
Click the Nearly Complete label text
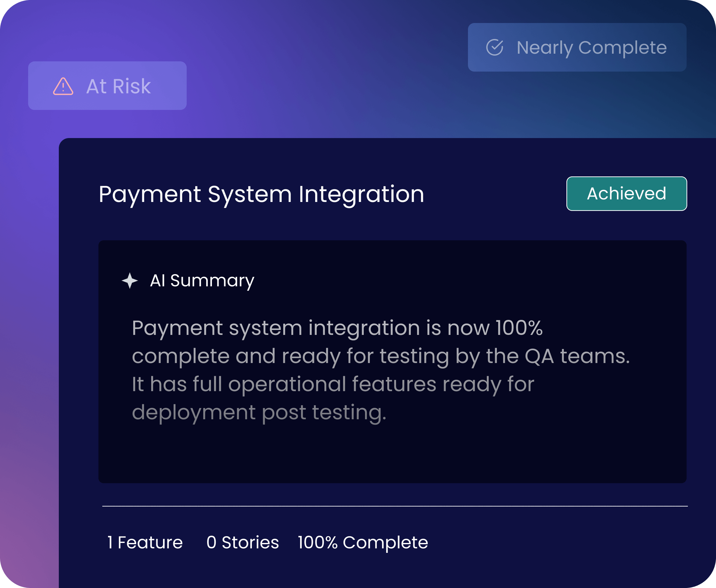(x=591, y=47)
